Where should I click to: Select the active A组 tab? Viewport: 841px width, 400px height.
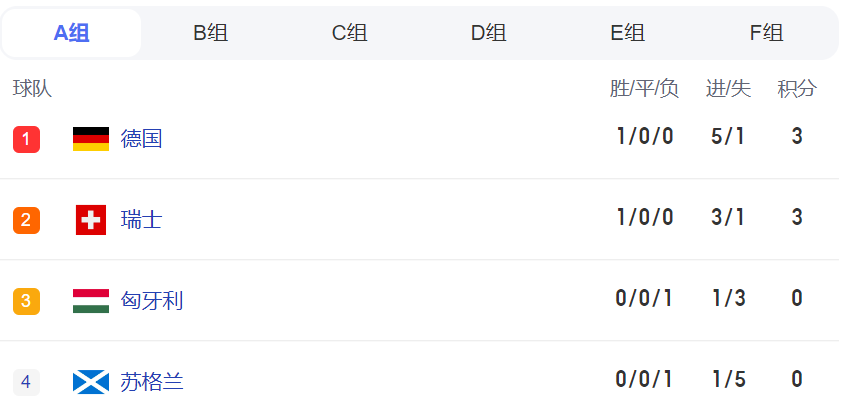71,33
